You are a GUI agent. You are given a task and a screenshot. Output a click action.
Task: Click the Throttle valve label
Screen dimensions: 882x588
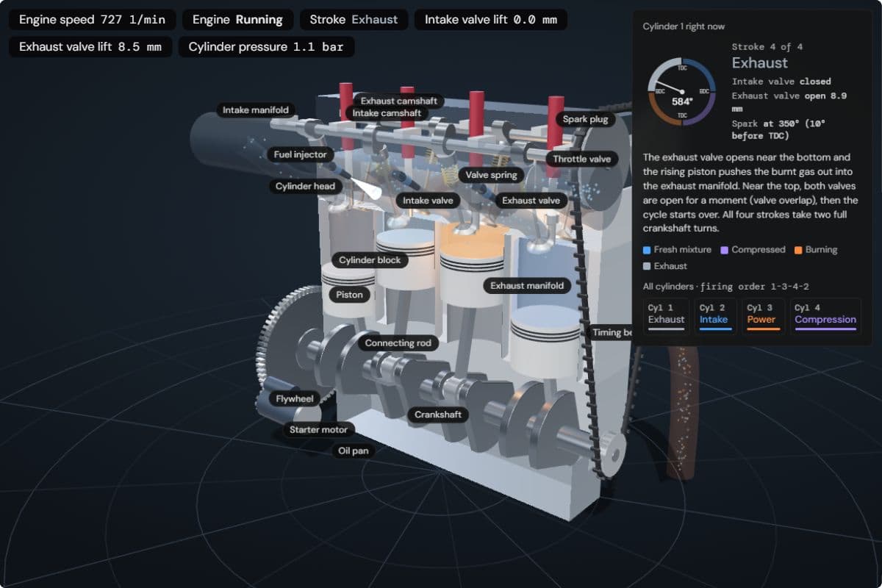(581, 159)
